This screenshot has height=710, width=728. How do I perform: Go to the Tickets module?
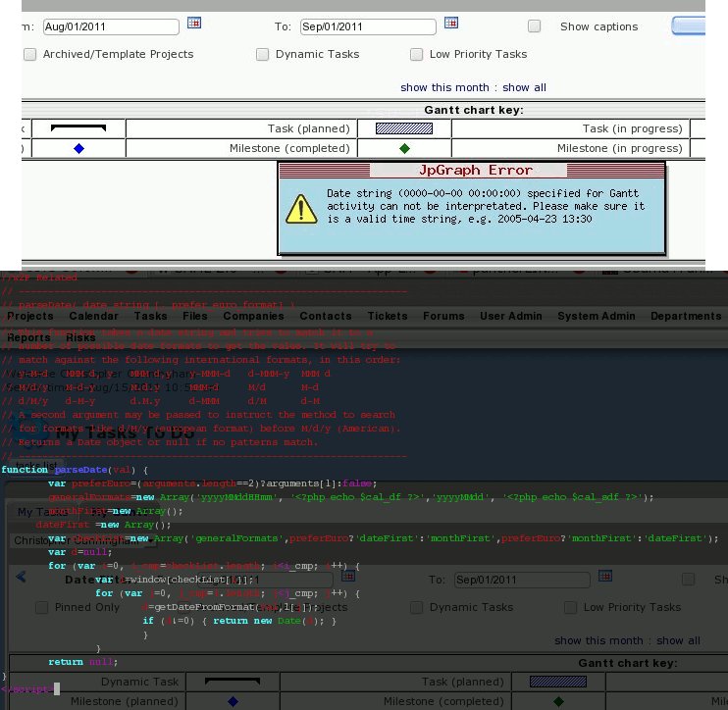click(388, 316)
